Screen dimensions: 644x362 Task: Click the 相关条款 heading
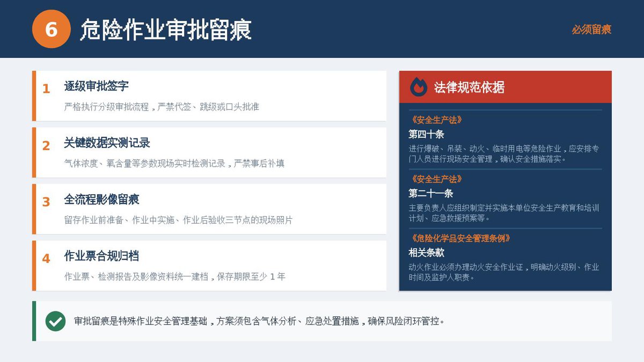tap(427, 253)
